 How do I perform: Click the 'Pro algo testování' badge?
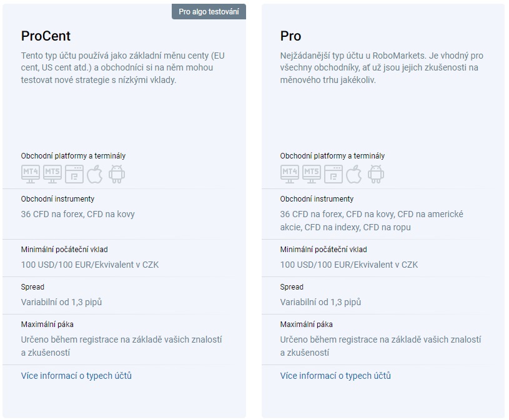[209, 12]
